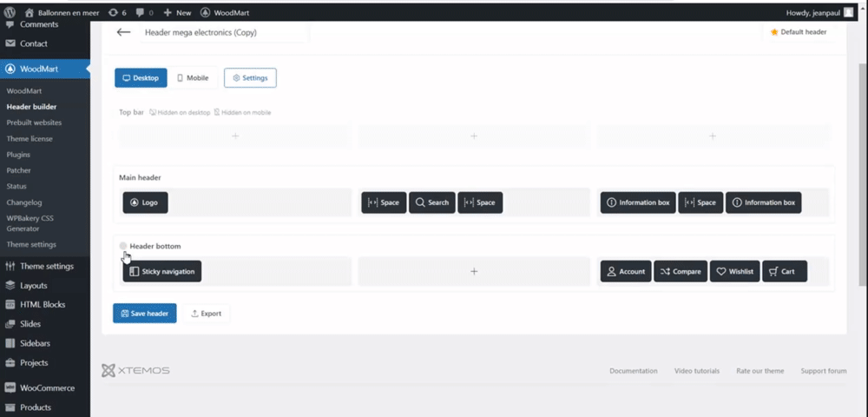868x417 pixels.
Task: Select the Space element between Information boxes
Action: pos(700,202)
